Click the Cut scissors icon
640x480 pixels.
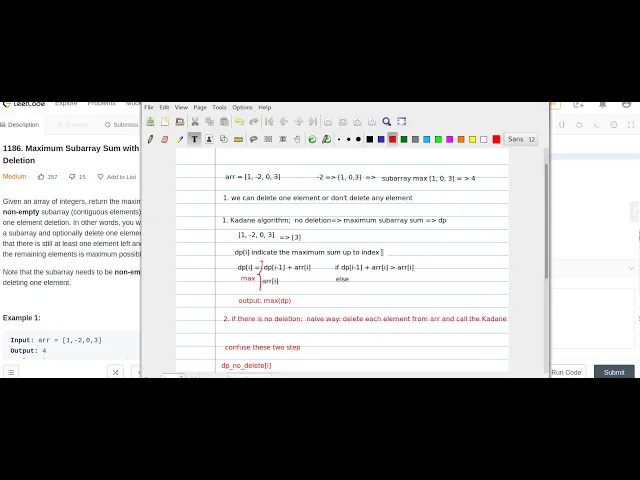195,122
